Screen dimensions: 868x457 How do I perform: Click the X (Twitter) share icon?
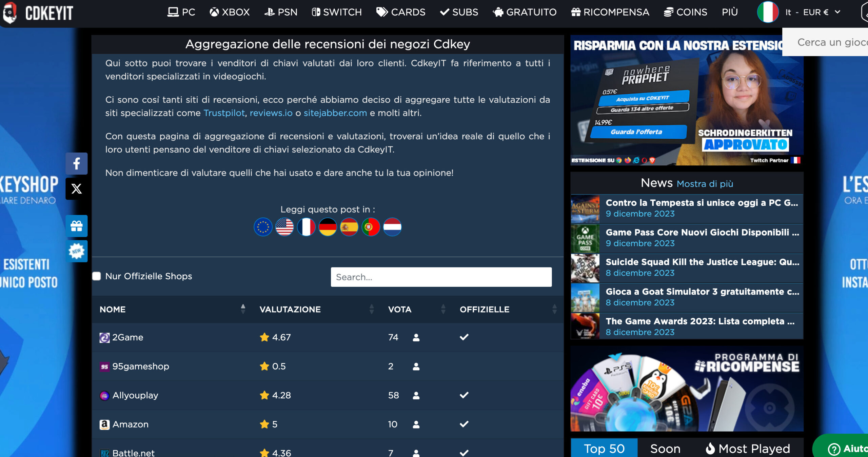click(77, 189)
